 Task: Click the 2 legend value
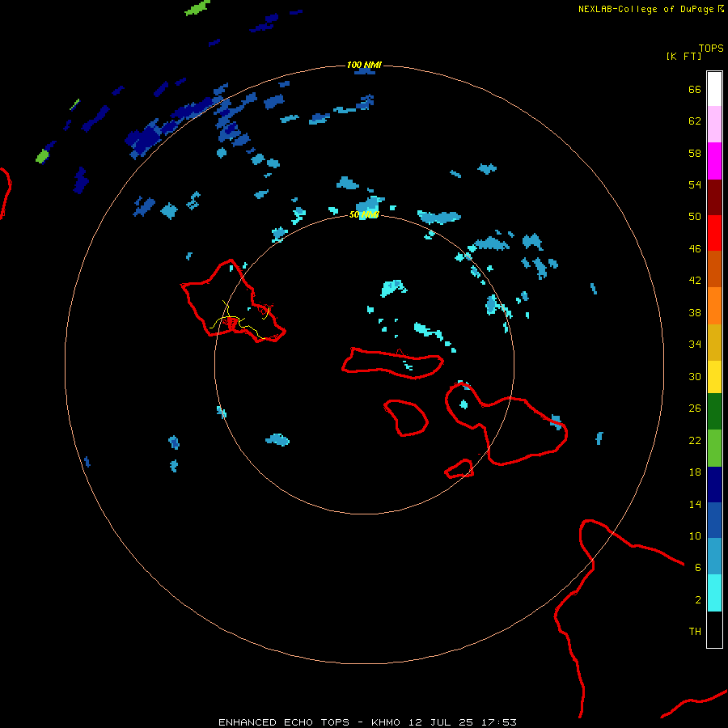[x=698, y=600]
